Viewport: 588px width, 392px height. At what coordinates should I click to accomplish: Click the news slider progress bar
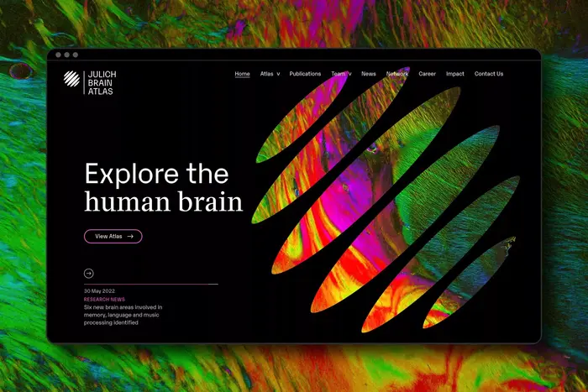[x=150, y=284]
